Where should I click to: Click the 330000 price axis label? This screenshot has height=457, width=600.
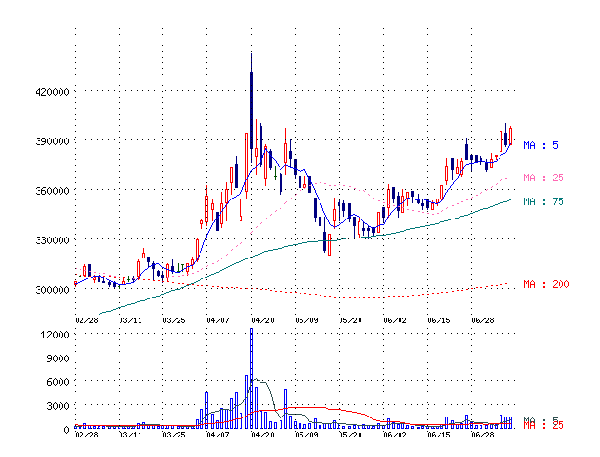[52, 240]
